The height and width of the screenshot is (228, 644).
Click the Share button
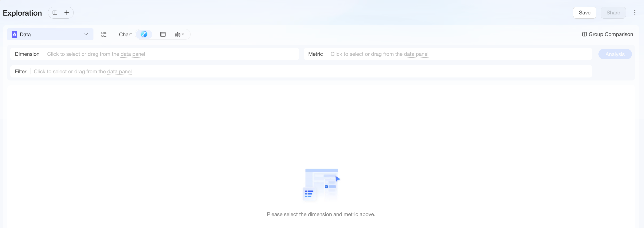click(x=613, y=13)
